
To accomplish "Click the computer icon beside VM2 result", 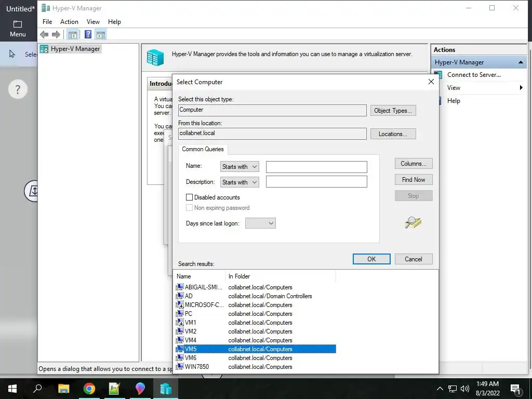I will pyautogui.click(x=180, y=331).
